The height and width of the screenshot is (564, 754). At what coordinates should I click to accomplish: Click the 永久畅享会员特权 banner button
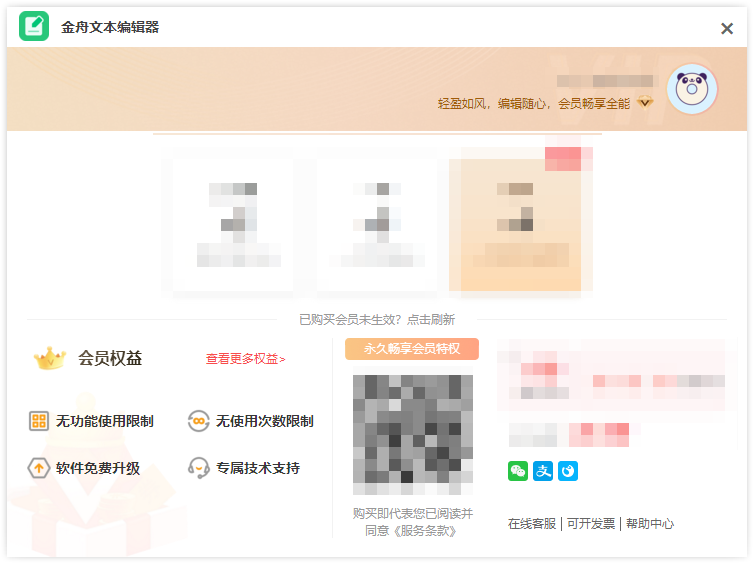[412, 349]
